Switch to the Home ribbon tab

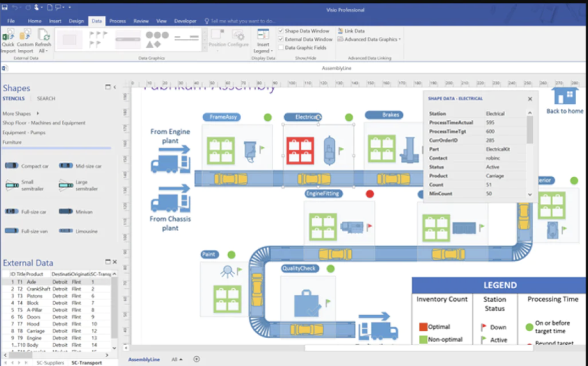[x=35, y=21]
